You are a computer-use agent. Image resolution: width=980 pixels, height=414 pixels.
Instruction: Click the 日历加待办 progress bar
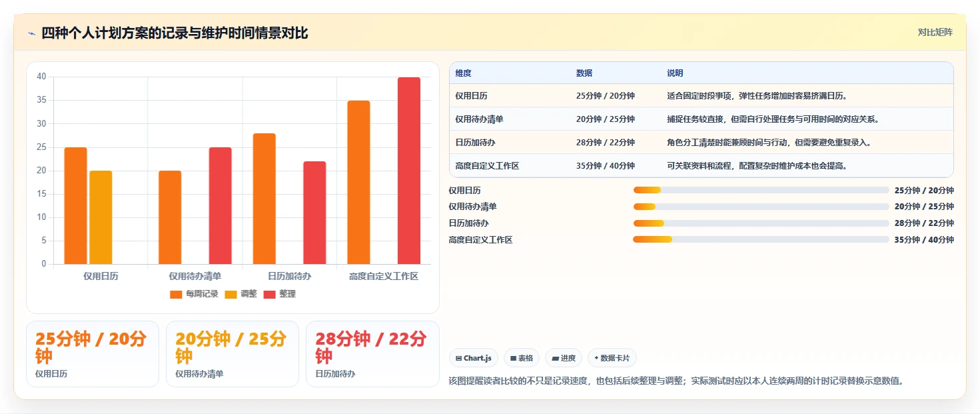761,223
